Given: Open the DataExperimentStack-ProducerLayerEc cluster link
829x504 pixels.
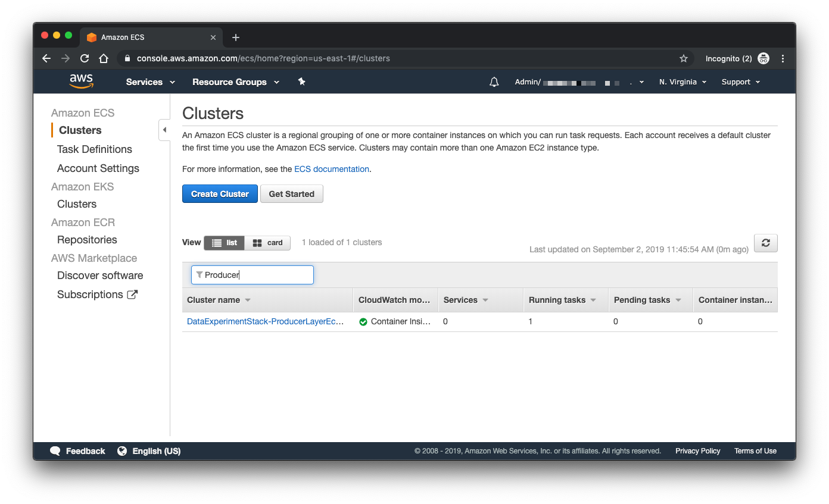Looking at the screenshot, I should 266,321.
